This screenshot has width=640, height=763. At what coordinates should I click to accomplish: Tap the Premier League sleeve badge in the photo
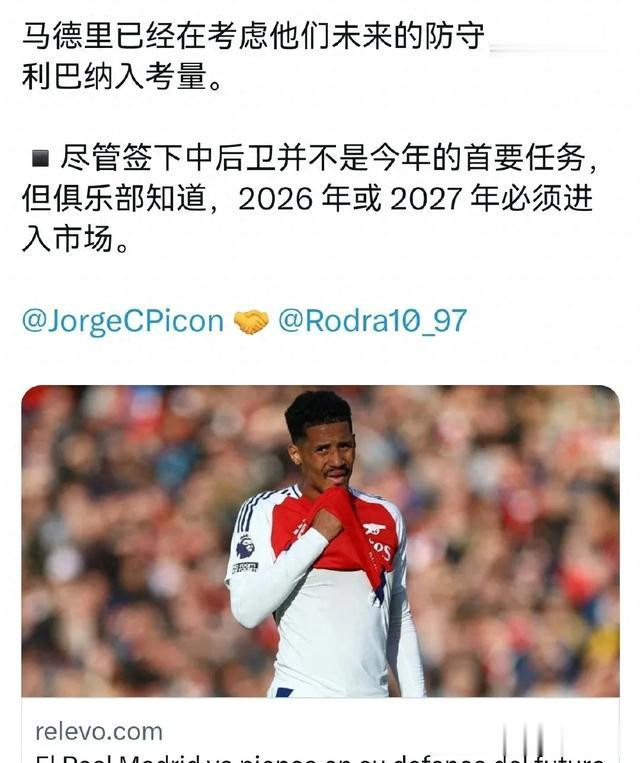click(246, 546)
